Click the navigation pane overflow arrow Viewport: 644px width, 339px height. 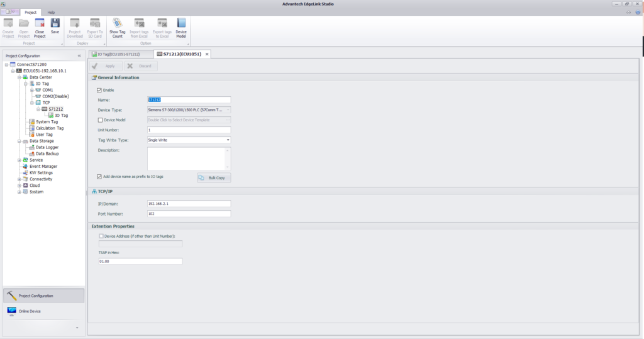pyautogui.click(x=77, y=328)
